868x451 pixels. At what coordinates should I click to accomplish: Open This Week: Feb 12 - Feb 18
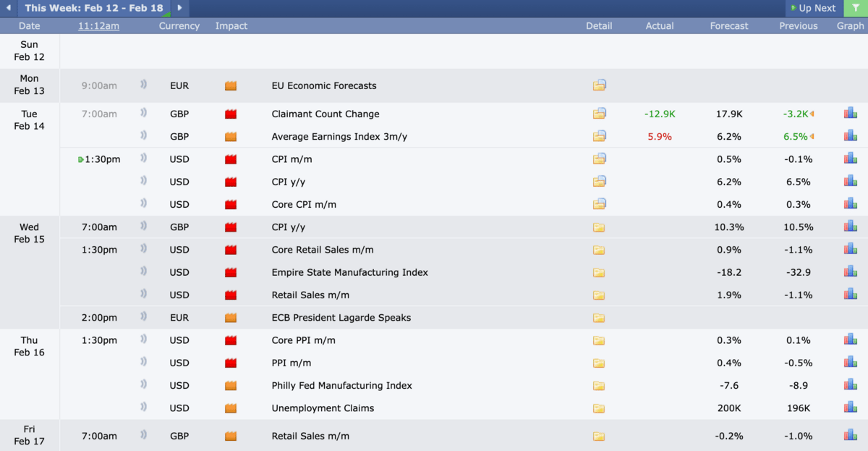point(93,8)
